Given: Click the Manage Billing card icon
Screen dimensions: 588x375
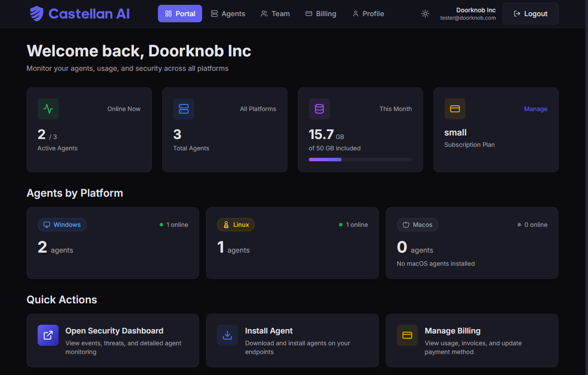Looking at the screenshot, I should point(407,335).
